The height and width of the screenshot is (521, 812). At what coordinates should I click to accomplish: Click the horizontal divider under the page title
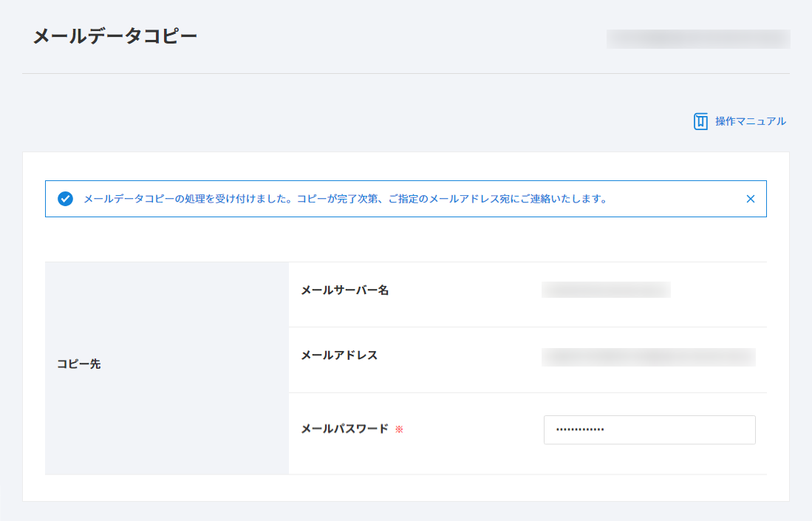coord(406,74)
